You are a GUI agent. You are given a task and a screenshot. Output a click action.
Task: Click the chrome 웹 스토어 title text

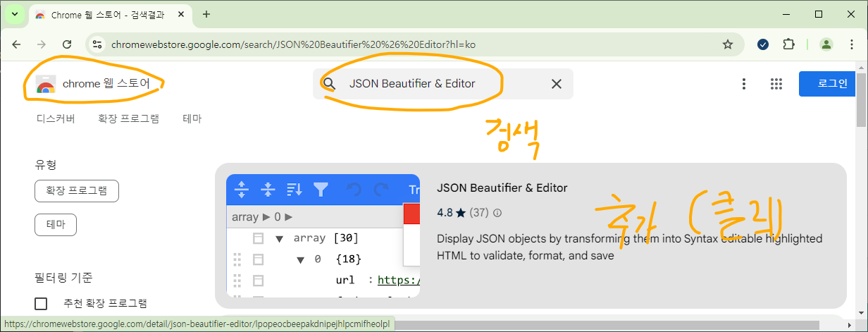click(106, 84)
